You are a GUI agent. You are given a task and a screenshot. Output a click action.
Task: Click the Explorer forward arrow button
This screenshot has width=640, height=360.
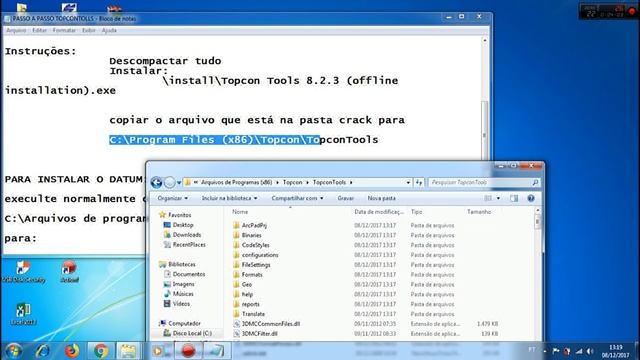pos(169,182)
